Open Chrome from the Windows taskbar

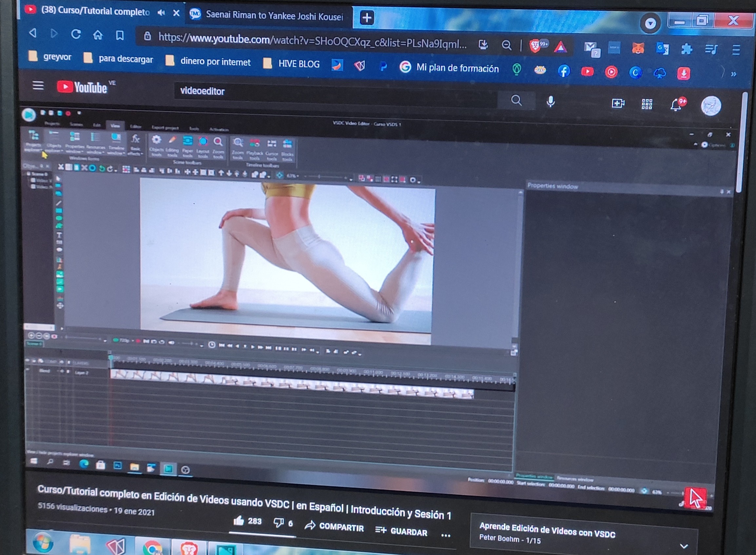[153, 547]
